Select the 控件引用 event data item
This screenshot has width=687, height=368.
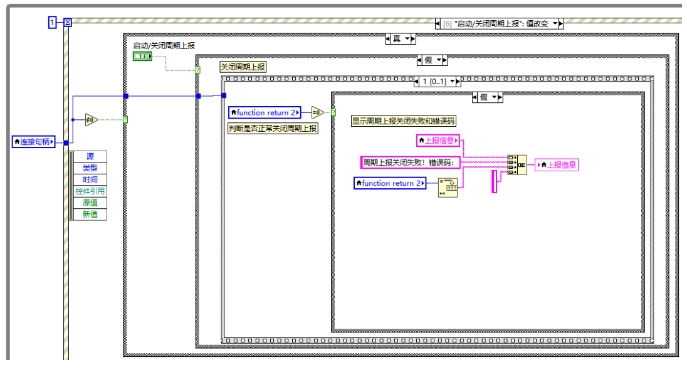tap(90, 191)
